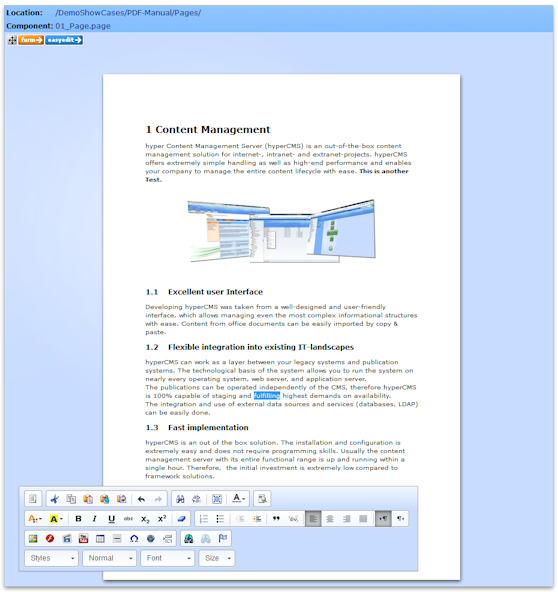Click the heading 1 Content Management
Viewport: 558px width, 592px height.
click(208, 130)
